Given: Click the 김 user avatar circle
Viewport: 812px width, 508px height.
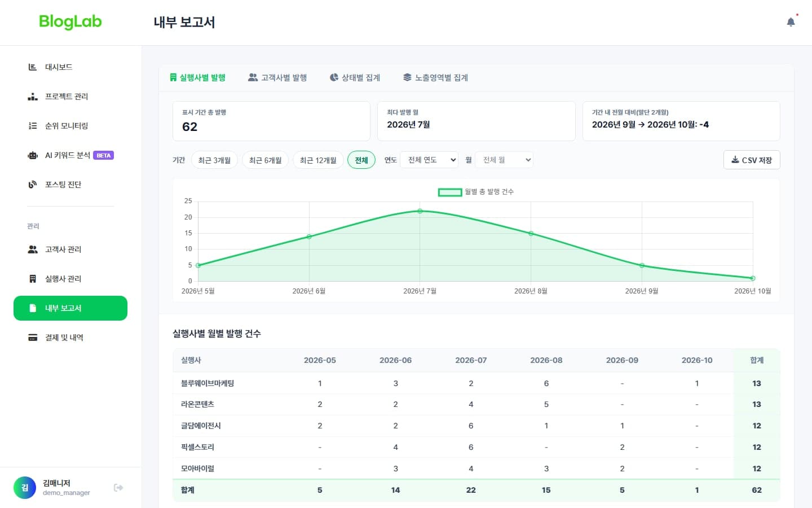Looking at the screenshot, I should 25,488.
